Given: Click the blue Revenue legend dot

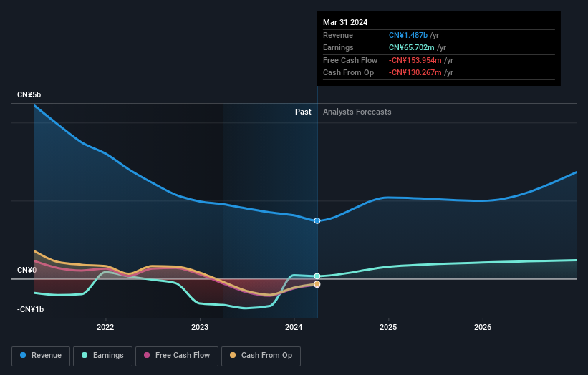Looking at the screenshot, I should point(23,355).
